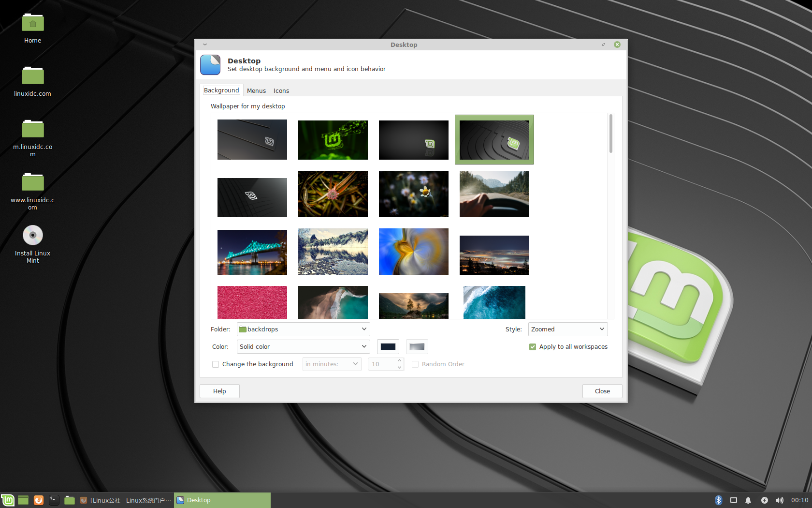Open the notifications bell tray icon
The height and width of the screenshot is (508, 812).
(748, 500)
